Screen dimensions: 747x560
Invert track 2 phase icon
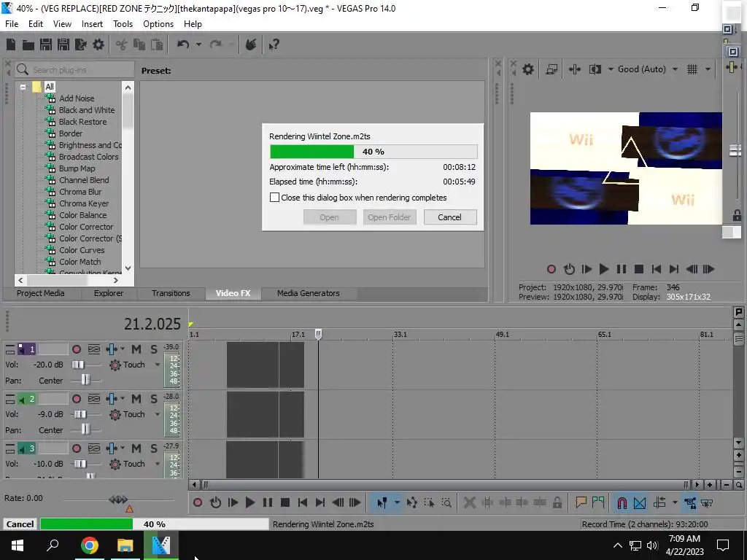click(x=94, y=399)
